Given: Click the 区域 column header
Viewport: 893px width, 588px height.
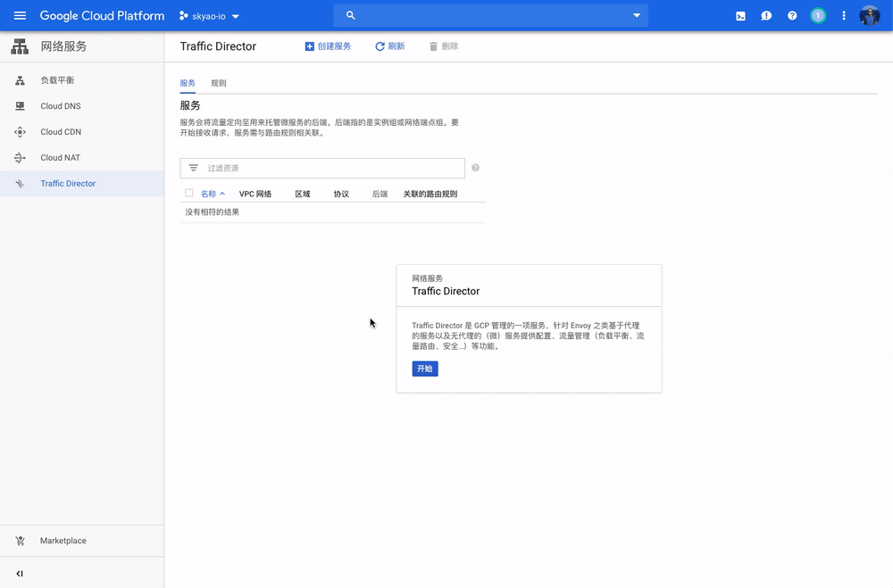Looking at the screenshot, I should (x=303, y=195).
